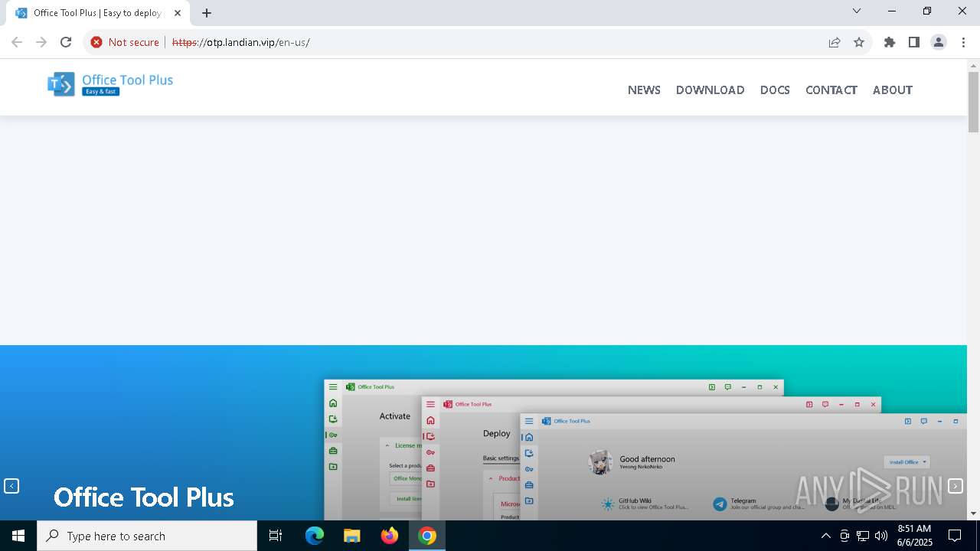Open a new browser tab
Screen dimensions: 980x551
(x=207, y=13)
